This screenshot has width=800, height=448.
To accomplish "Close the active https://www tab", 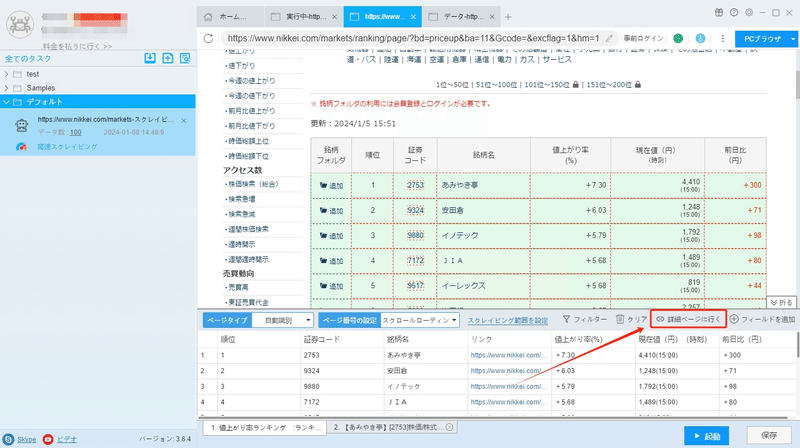I will pyautogui.click(x=413, y=17).
